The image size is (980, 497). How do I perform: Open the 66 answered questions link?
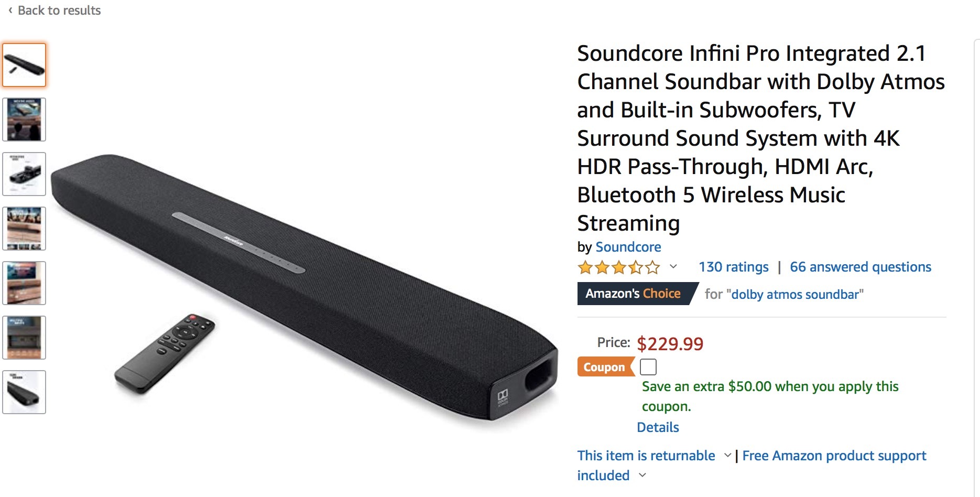click(860, 267)
